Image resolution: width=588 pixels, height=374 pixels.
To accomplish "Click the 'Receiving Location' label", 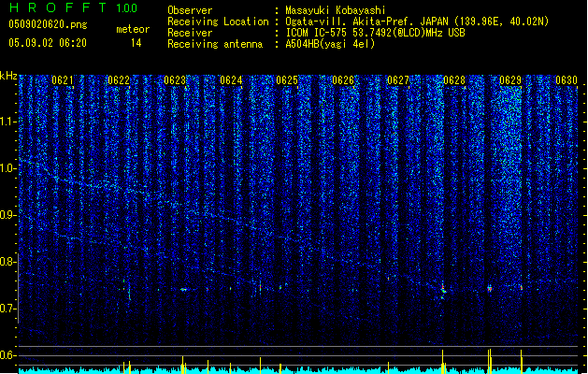I will [218, 22].
